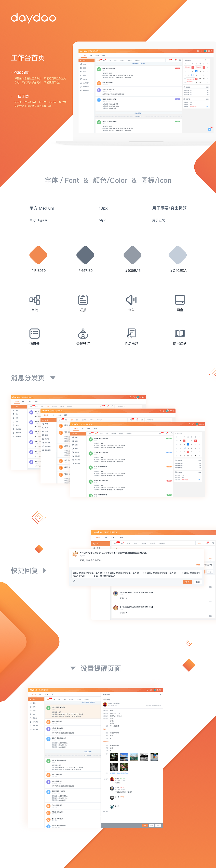Open the 深圳市理才网 dropdown in the quick reply mockup
Image resolution: width=216 pixels, height=868 pixels.
(x=111, y=532)
